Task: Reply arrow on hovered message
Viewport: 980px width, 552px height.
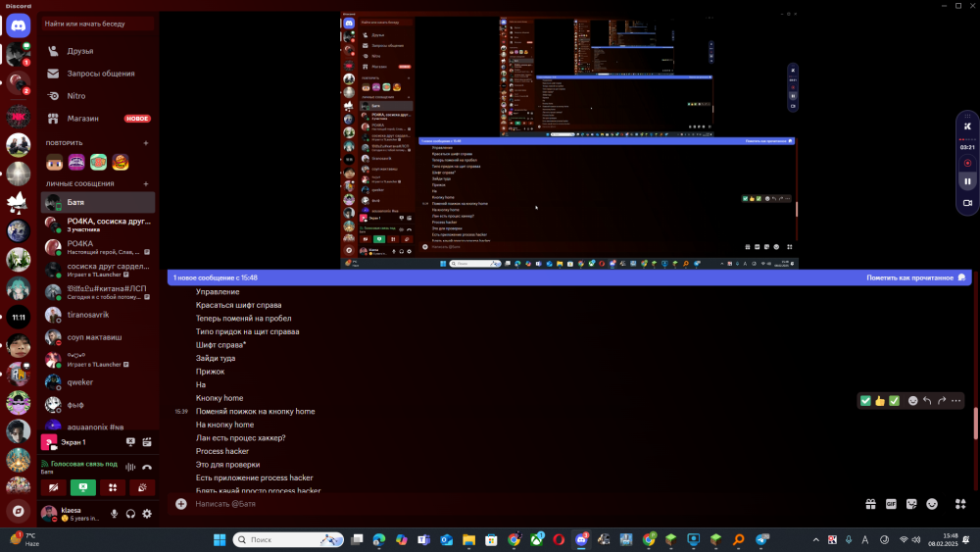Action: point(927,401)
